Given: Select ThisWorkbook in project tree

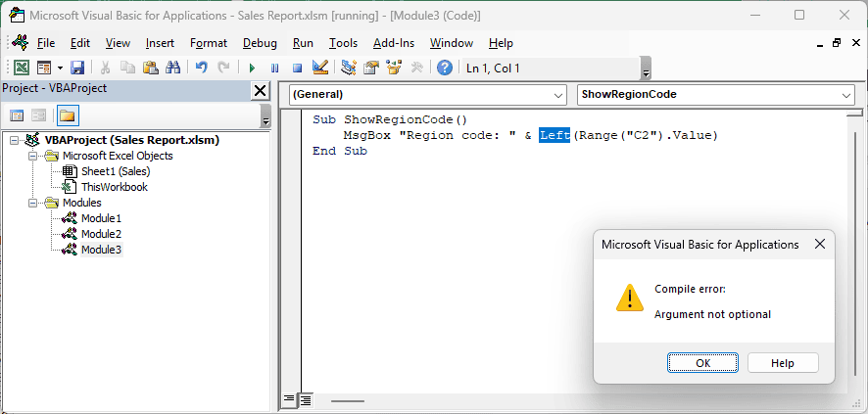Looking at the screenshot, I should (114, 187).
